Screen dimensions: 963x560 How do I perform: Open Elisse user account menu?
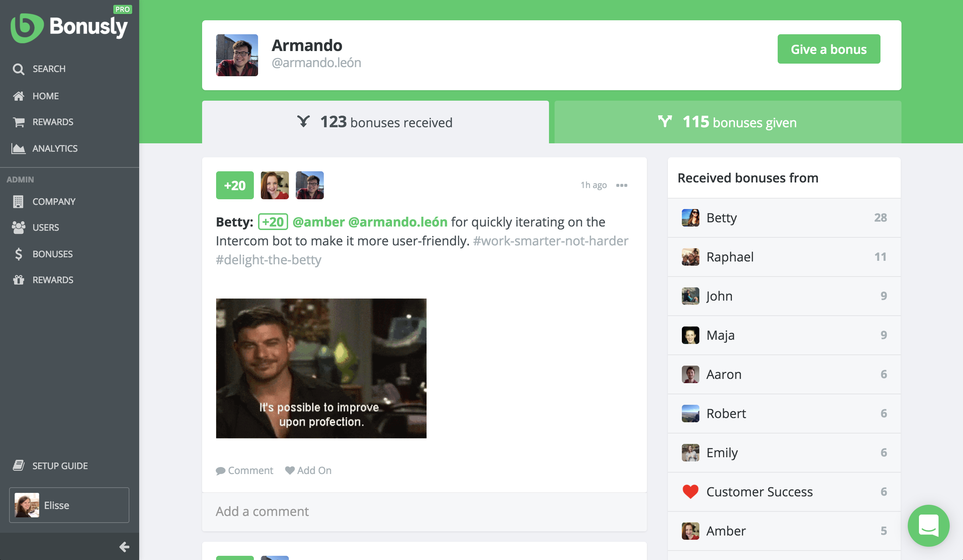coord(69,505)
